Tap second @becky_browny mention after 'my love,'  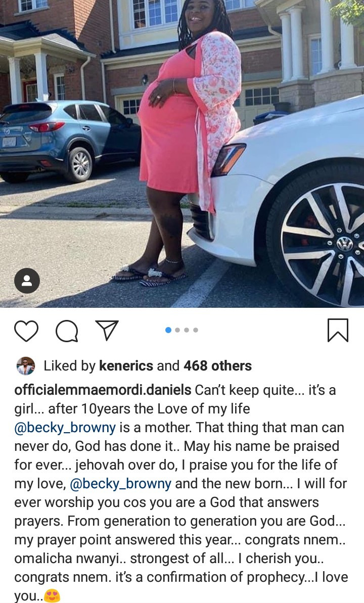[120, 484]
